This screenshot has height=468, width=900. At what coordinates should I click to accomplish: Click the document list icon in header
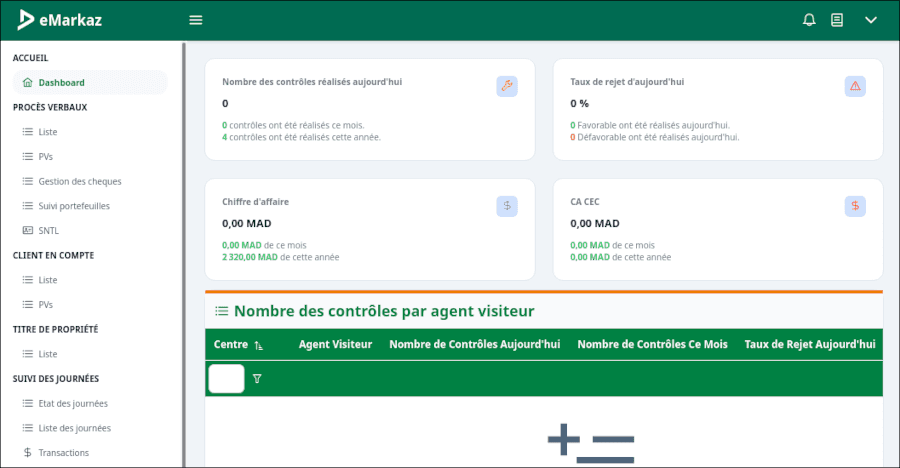click(837, 20)
